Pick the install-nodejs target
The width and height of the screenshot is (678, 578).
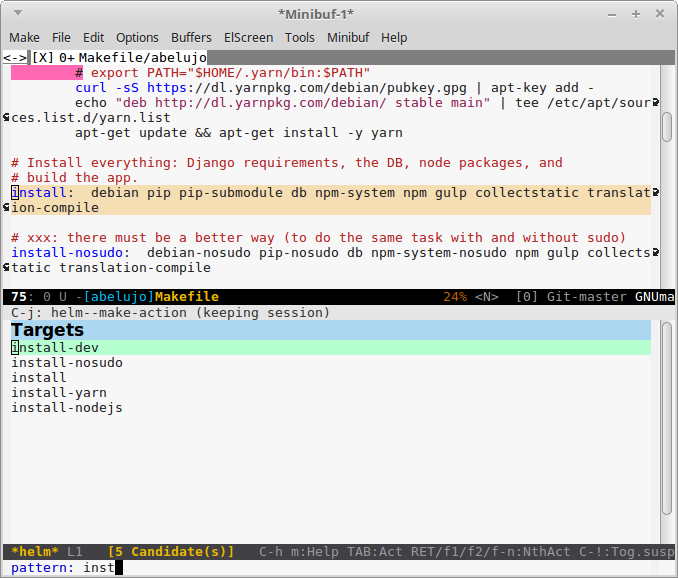pos(67,407)
